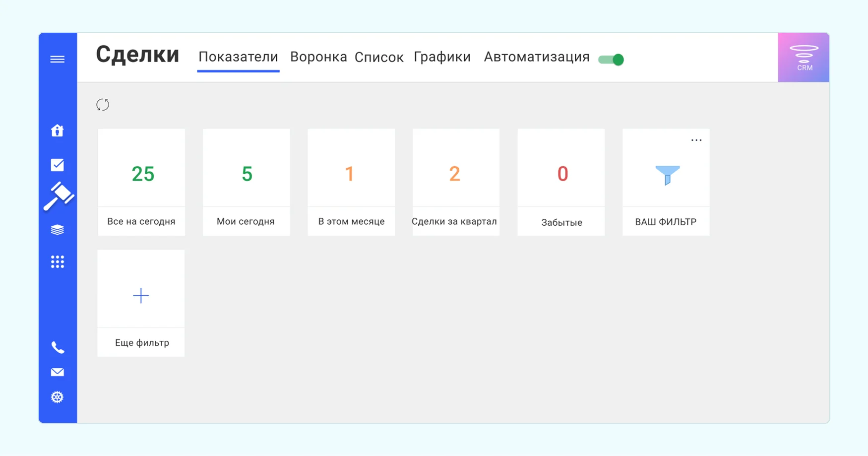Open the Все на сегодня card number 25

point(143,174)
